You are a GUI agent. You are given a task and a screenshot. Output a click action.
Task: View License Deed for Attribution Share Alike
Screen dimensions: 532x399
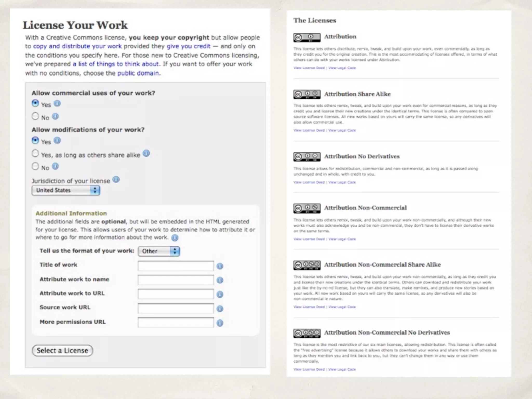point(309,130)
